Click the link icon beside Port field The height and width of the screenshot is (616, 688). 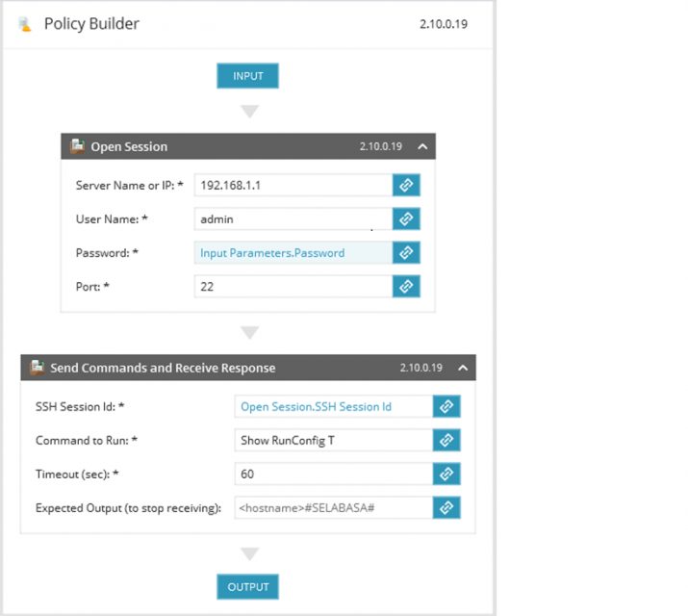pos(406,287)
